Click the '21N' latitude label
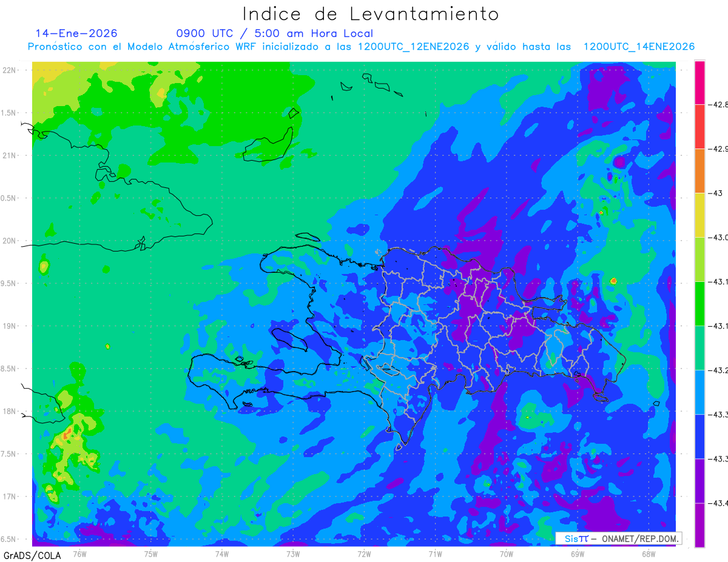728x562 pixels. click(10, 155)
